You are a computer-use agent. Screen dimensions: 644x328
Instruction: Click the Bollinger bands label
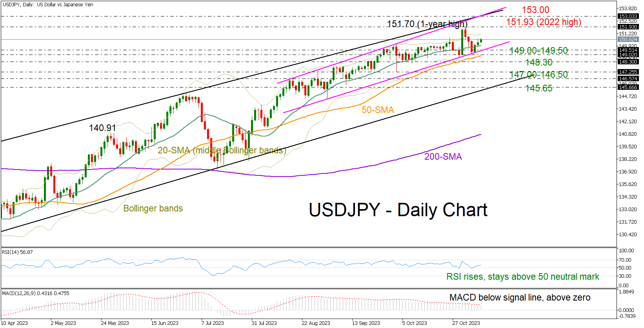153,208
